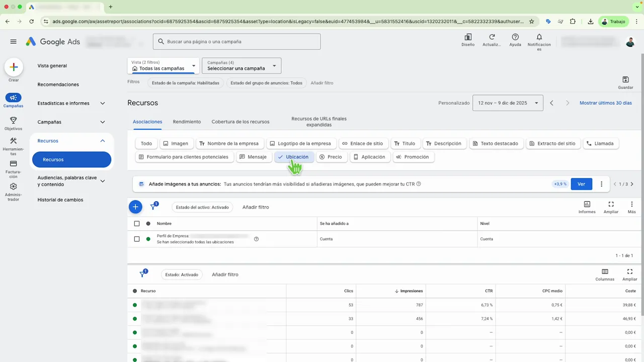Open the Más three-dot menu
This screenshot has height=362, width=644.
click(x=631, y=204)
